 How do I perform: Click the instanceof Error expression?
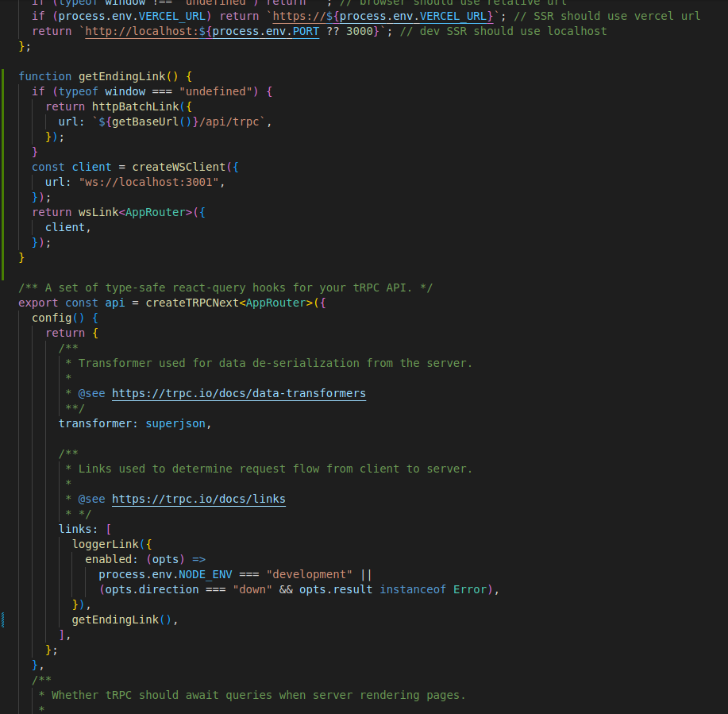[432, 589]
